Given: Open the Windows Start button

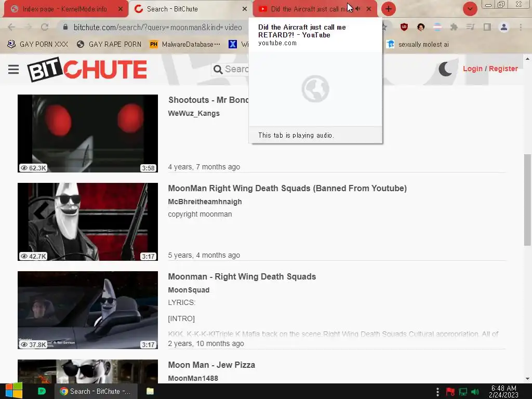Looking at the screenshot, I should pos(14,391).
